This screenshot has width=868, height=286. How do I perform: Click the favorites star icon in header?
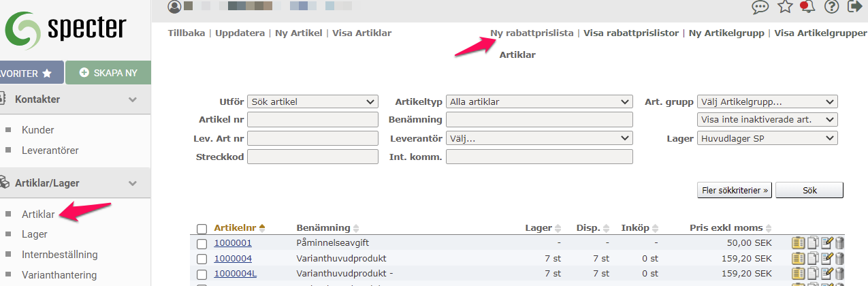(x=785, y=7)
